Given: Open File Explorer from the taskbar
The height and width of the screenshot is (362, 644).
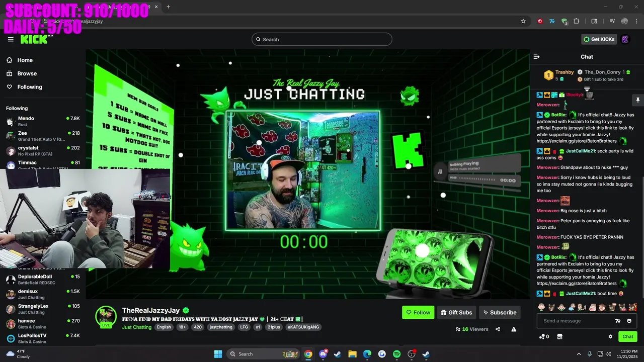Looking at the screenshot, I should coord(353,354).
